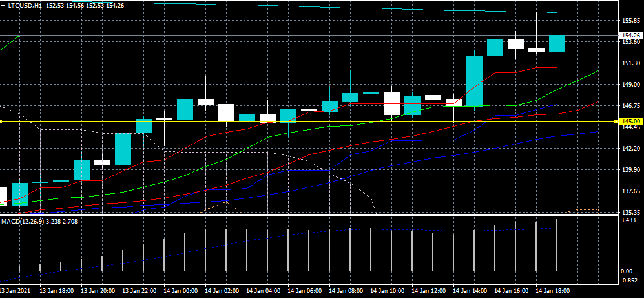Select the LTCUSD,H1 symbol title text

25,5
